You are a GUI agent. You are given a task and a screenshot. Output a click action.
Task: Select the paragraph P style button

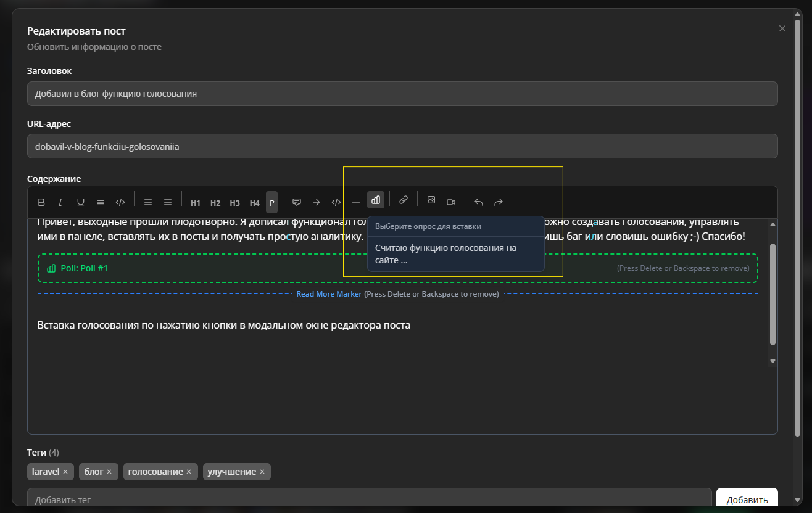click(271, 203)
